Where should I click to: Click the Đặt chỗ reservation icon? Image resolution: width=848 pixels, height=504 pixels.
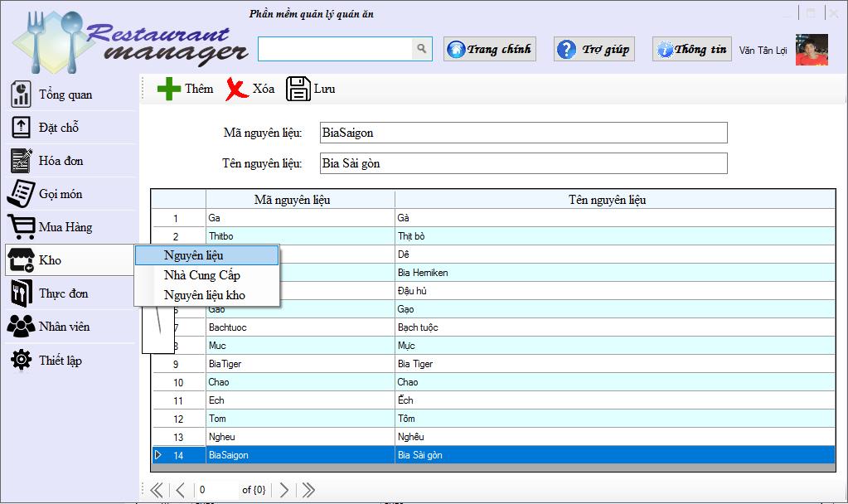21,127
